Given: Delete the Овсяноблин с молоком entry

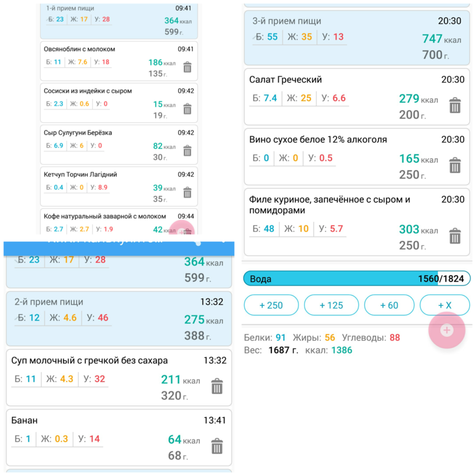Looking at the screenshot, I should coord(187,67).
